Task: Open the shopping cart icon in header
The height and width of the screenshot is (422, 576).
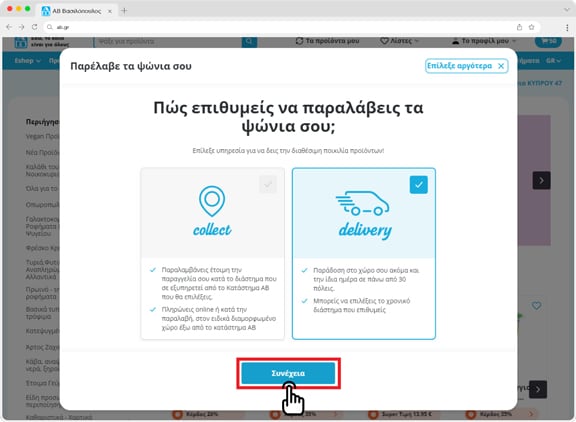Action: pyautogui.click(x=548, y=41)
